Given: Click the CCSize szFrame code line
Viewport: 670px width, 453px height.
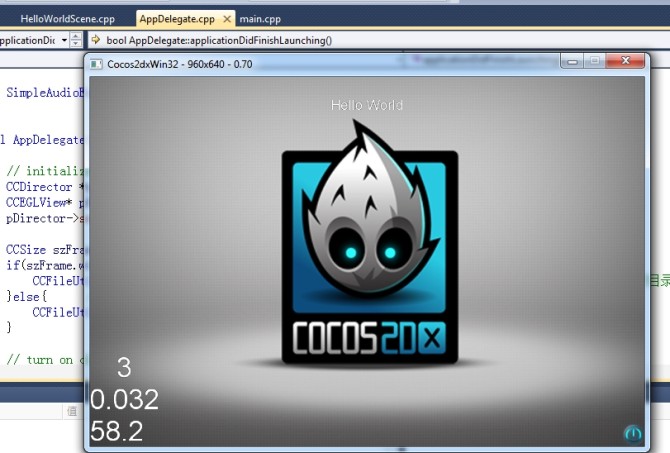Looking at the screenshot, I should 45,250.
